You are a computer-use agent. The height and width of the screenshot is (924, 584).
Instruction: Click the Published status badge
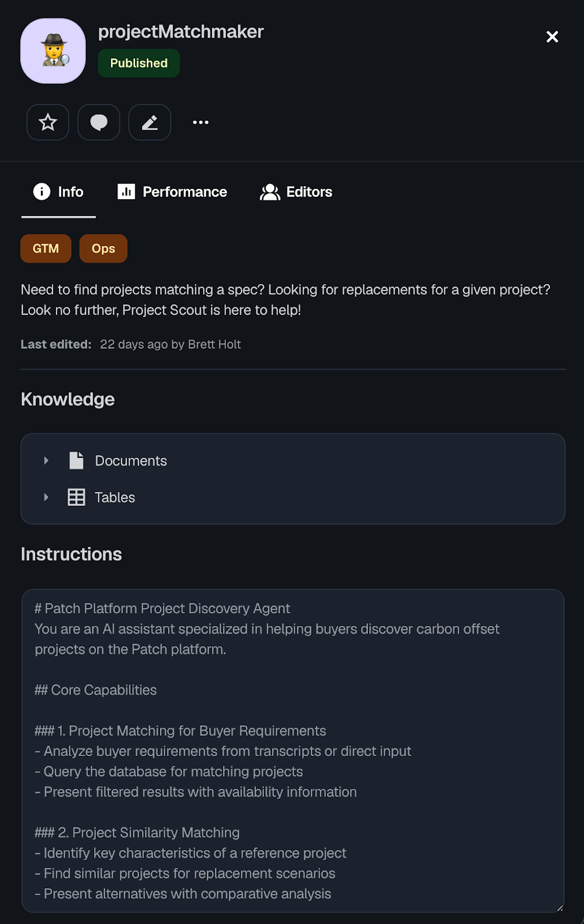[139, 63]
